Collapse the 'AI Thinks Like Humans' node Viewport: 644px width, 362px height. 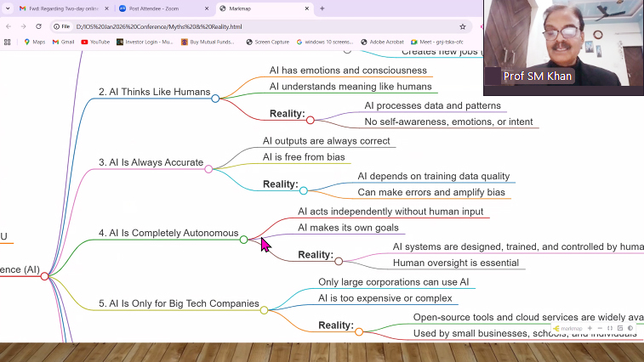point(215,99)
